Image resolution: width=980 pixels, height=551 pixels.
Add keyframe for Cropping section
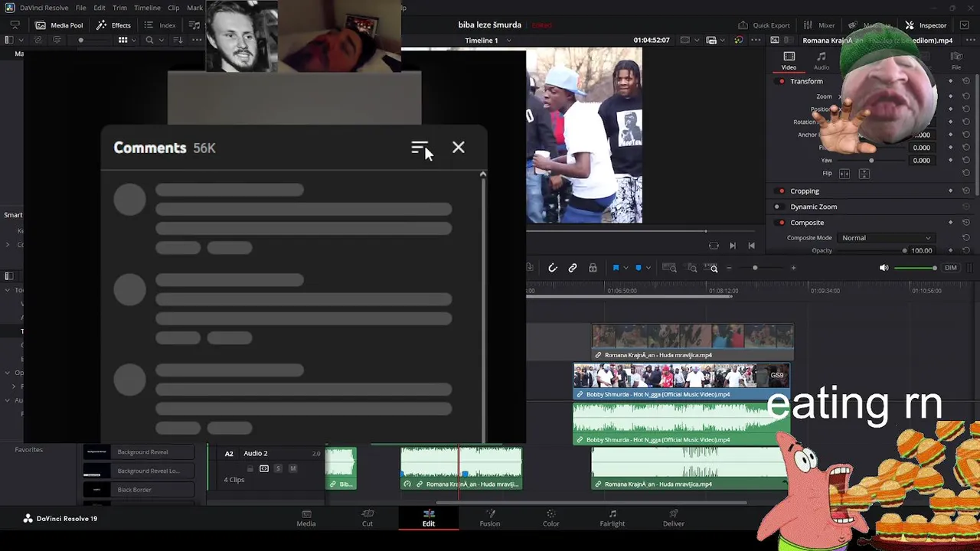(950, 191)
